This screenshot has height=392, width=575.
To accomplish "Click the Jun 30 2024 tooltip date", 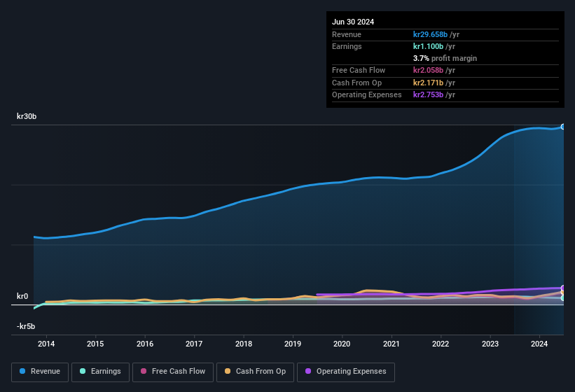I will (353, 22).
